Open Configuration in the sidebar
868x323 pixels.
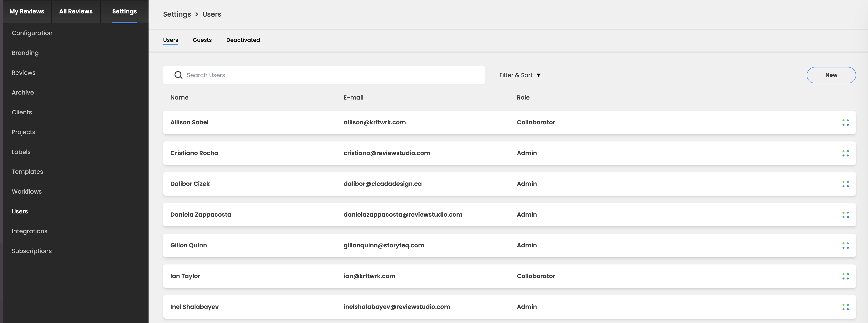point(32,33)
